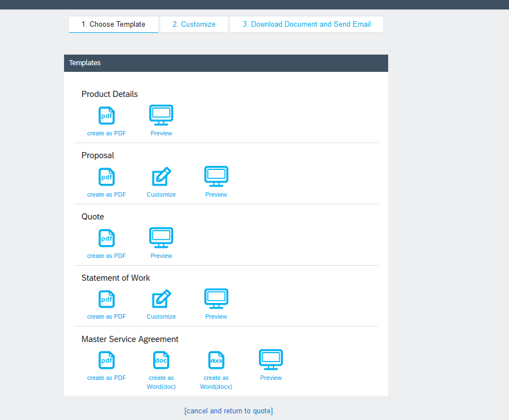This screenshot has height=420, width=509.
Task: Click 'Customize' link under Proposal
Action: [x=161, y=195]
